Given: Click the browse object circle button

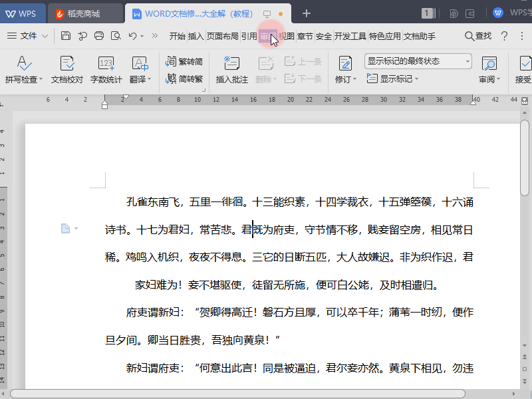Looking at the screenshot, I should pyautogui.click(x=525, y=369).
